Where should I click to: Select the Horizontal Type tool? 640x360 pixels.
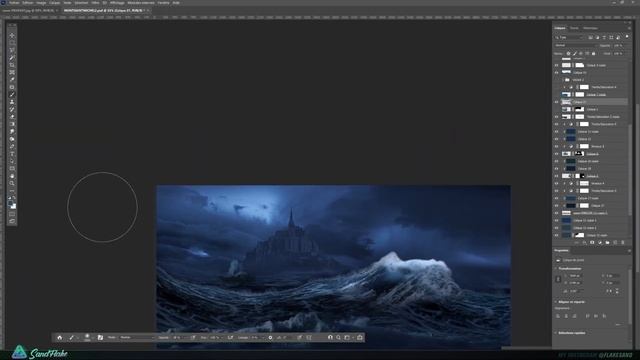click(x=12, y=153)
